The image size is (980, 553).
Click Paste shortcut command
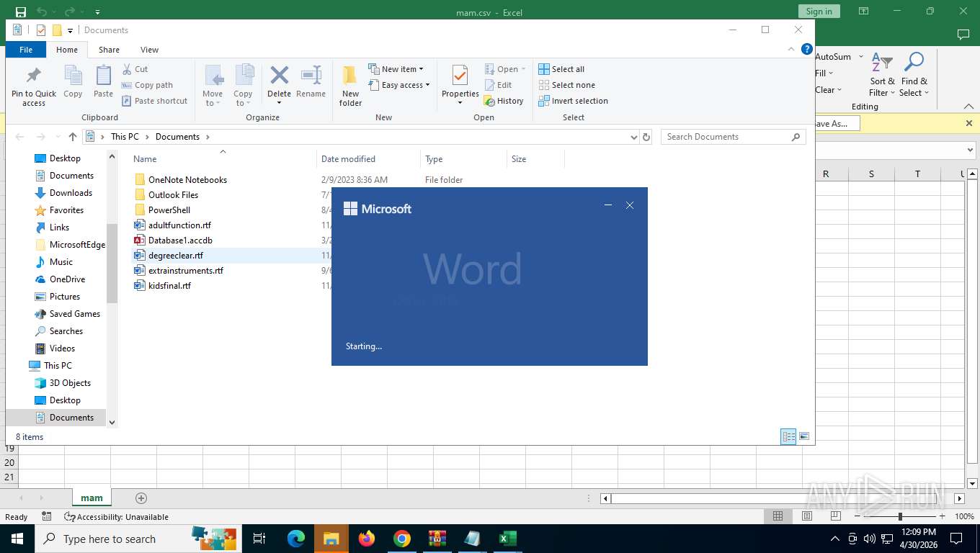154,101
